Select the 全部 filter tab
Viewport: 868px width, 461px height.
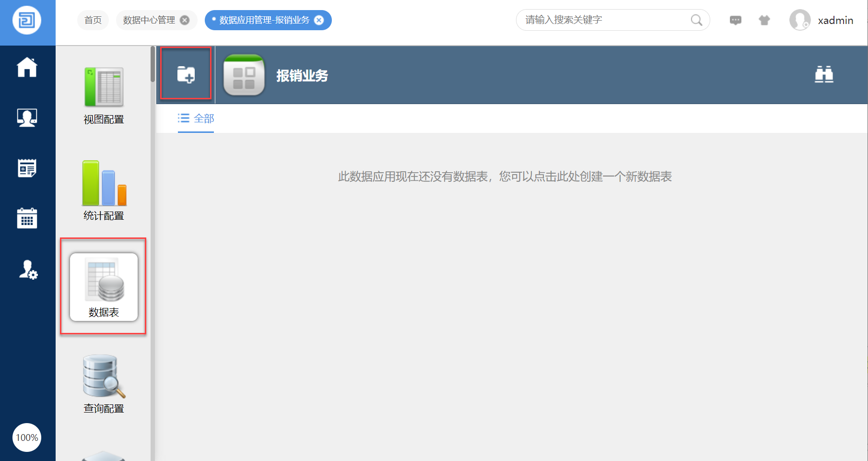(196, 118)
